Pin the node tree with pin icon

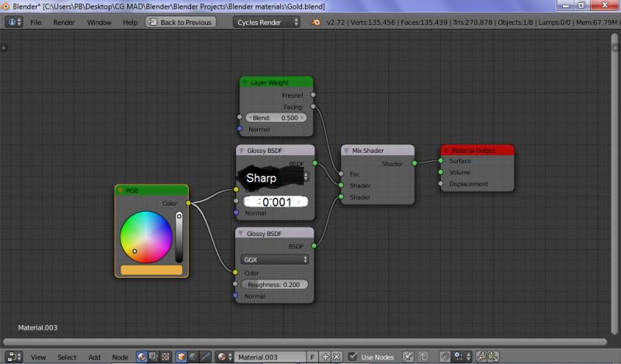[409, 357]
